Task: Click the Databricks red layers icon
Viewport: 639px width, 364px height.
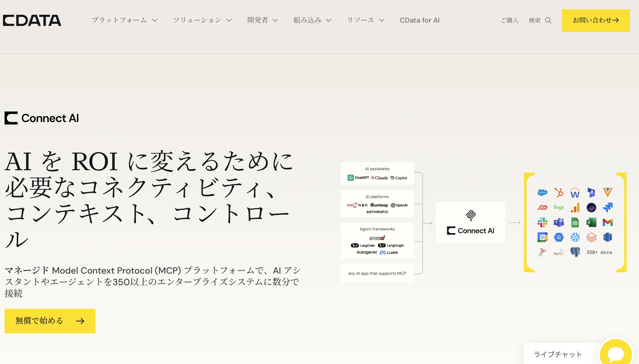Action: click(591, 237)
